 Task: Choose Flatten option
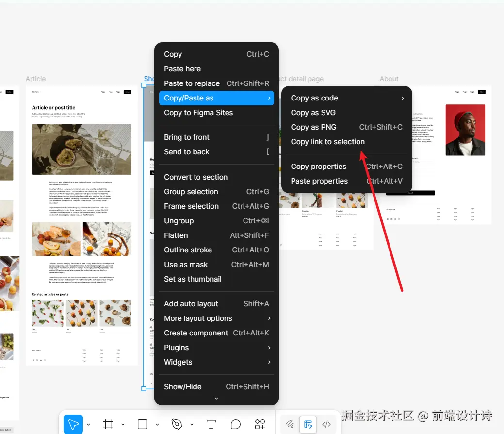(x=216, y=235)
